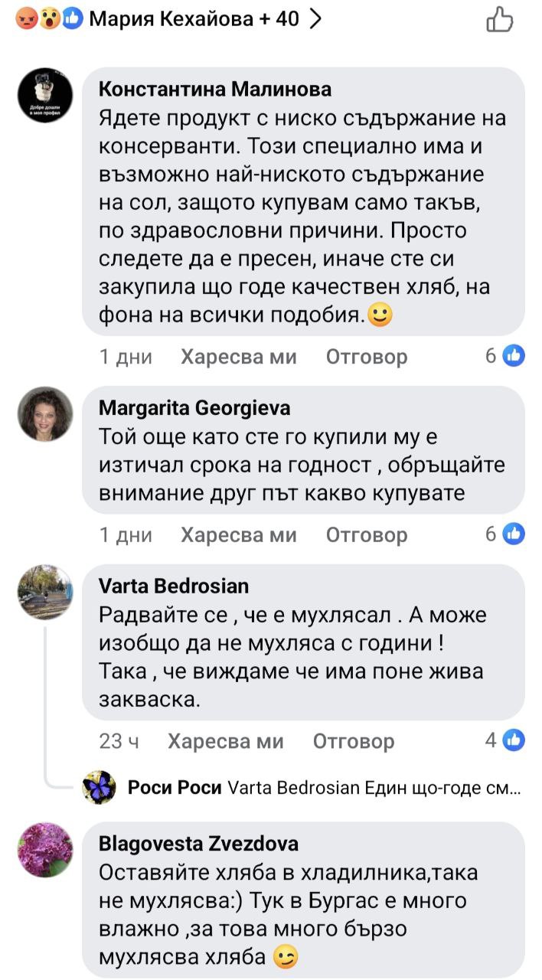Open Константина Малинова's profile picture
Image resolution: width=542 pixels, height=980 pixels.
pyautogui.click(x=45, y=95)
